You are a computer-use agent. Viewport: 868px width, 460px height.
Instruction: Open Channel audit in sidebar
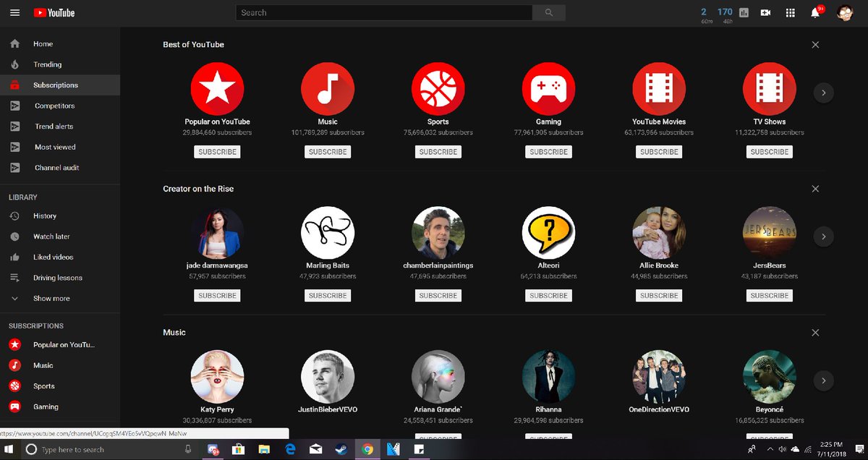pyautogui.click(x=59, y=167)
